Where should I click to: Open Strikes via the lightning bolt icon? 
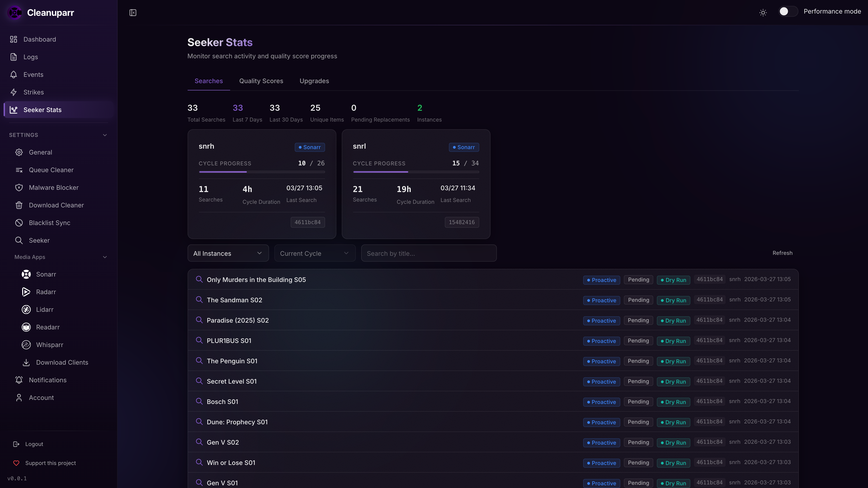pyautogui.click(x=14, y=92)
